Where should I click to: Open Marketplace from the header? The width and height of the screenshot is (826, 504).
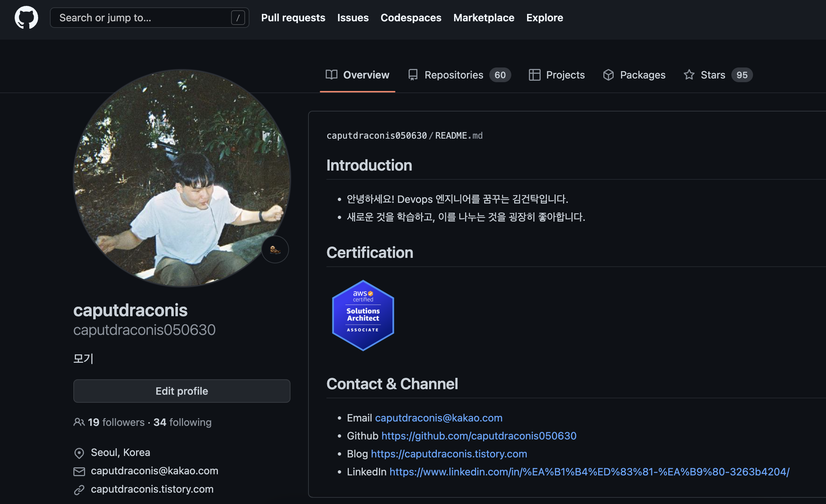click(483, 18)
